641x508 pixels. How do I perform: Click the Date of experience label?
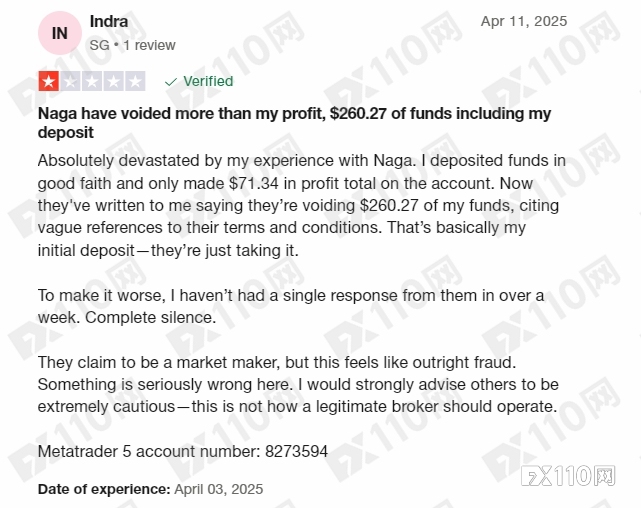[x=104, y=489]
